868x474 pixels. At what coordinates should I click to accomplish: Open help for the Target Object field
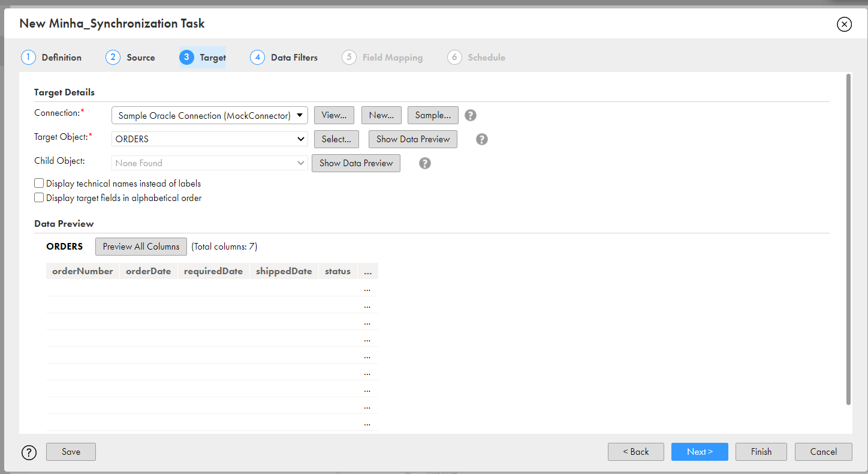[x=482, y=139]
